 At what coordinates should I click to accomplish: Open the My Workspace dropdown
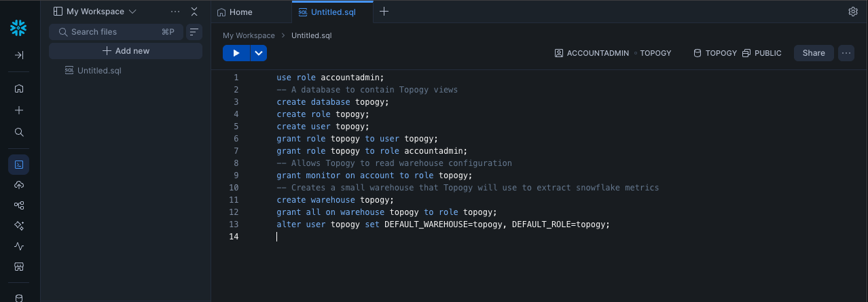[95, 12]
